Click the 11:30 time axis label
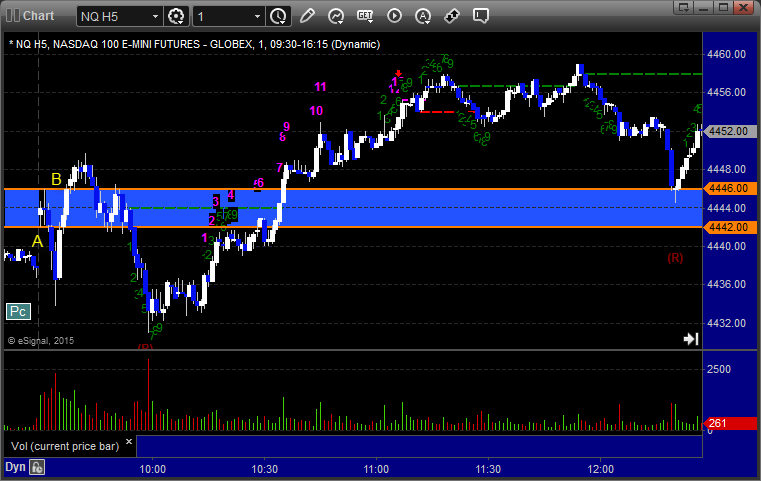Screen dimensions: 761x481 pos(488,469)
